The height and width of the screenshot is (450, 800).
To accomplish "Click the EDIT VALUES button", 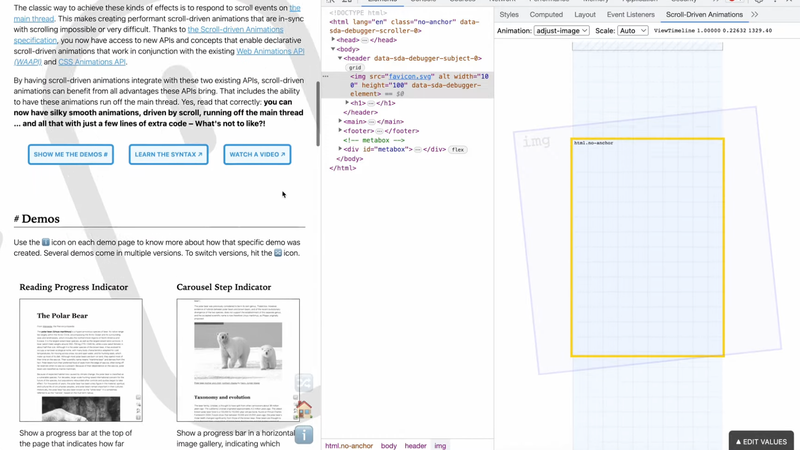I will [761, 441].
